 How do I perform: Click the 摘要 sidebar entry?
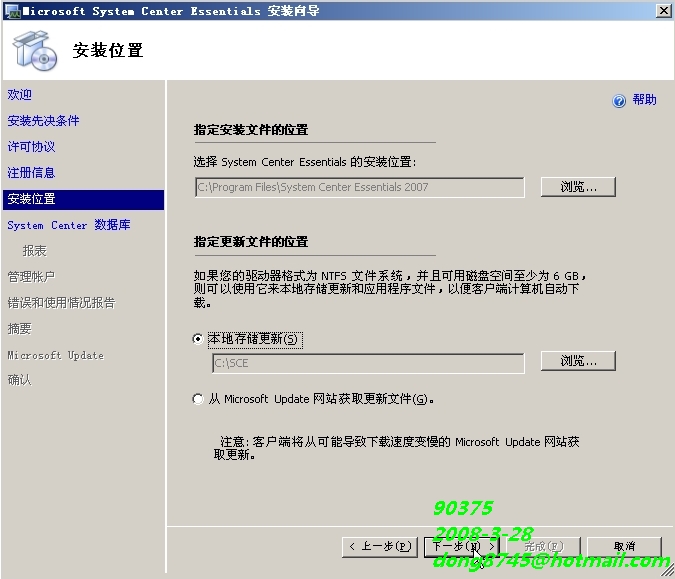(19, 329)
